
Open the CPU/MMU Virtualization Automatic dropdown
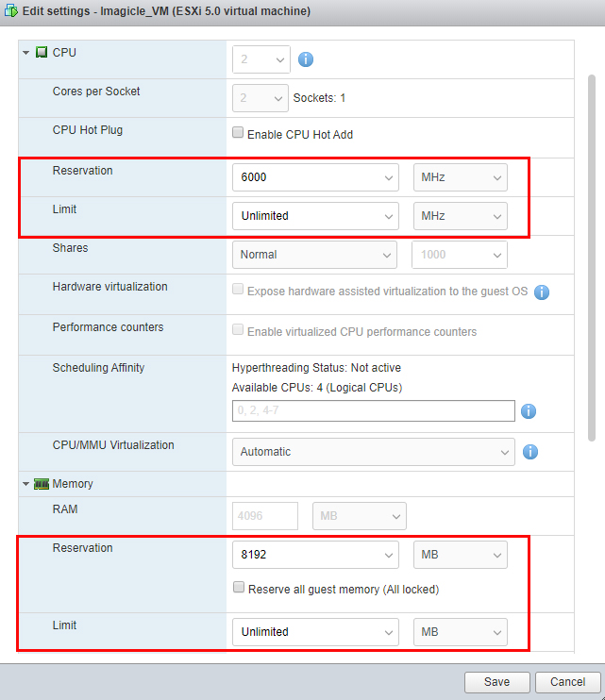click(x=373, y=452)
